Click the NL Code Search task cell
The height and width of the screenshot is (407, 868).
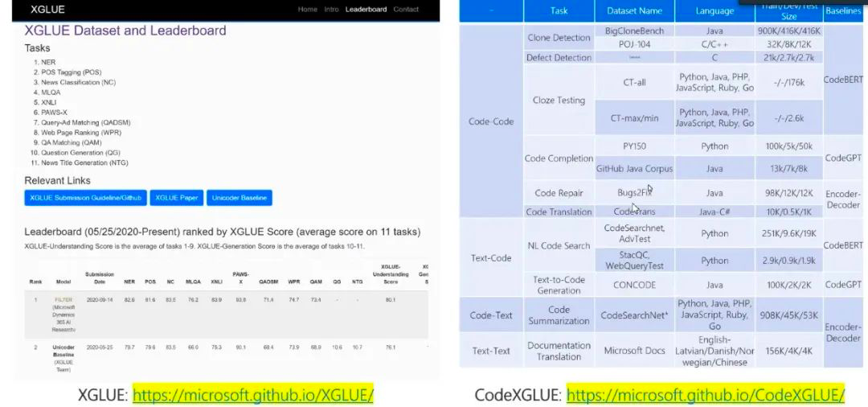559,245
